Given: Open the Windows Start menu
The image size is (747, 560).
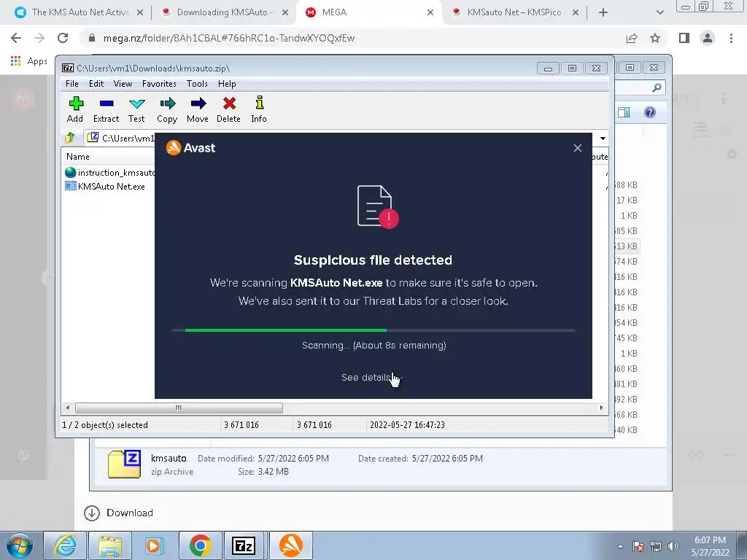Looking at the screenshot, I should pyautogui.click(x=20, y=546).
